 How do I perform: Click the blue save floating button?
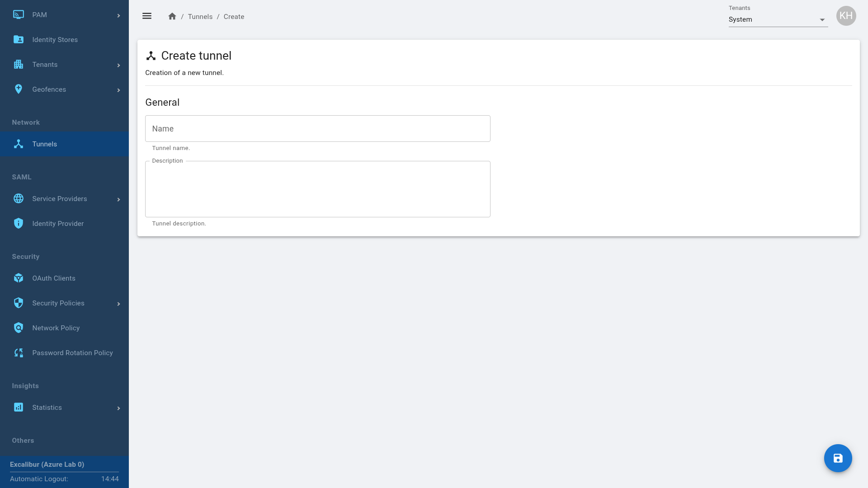[x=838, y=458]
